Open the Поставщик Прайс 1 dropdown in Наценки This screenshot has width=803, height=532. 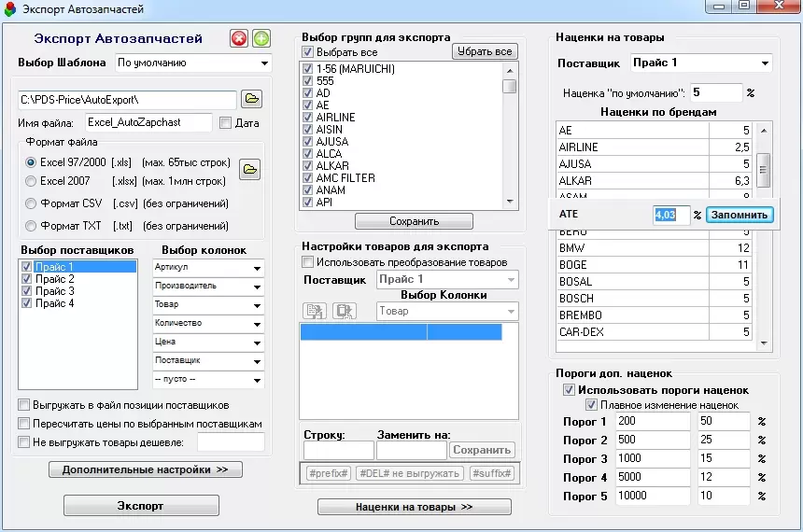coord(765,63)
